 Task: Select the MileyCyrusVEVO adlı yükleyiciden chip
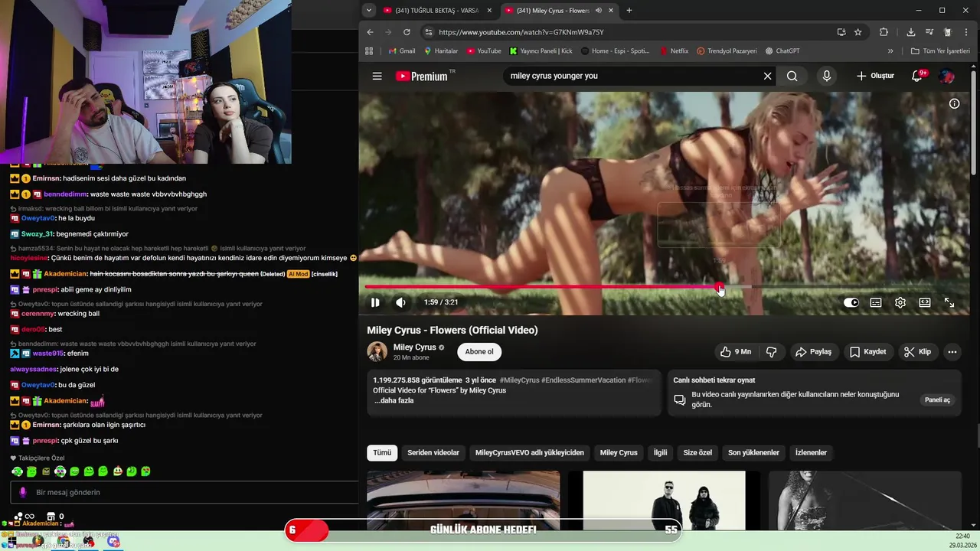pos(530,452)
